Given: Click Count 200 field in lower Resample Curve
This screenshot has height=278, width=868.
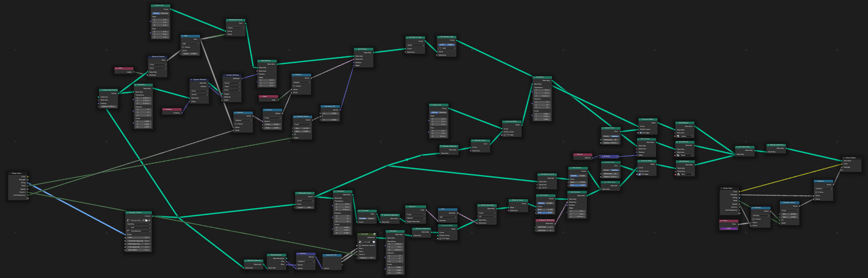Looking at the screenshot, I should [x=305, y=208].
